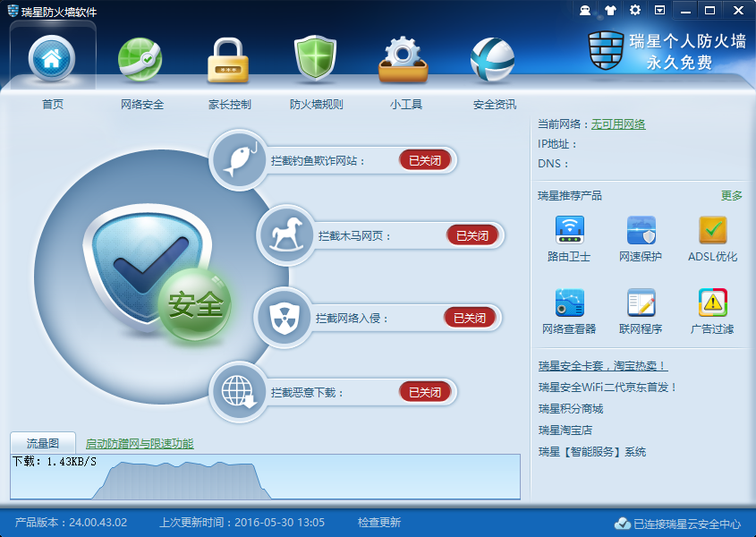Screen dimensions: 756x537
Task: Click the phishing fish hook icon
Action: click(x=239, y=159)
